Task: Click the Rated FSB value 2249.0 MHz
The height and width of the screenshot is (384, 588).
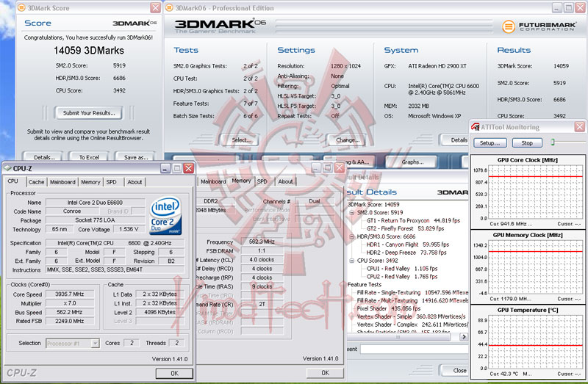Action: pos(70,321)
